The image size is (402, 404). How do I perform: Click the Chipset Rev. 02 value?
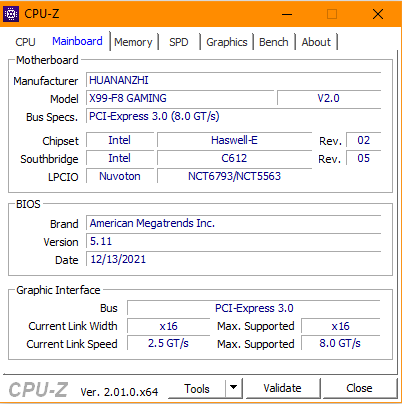[363, 140]
